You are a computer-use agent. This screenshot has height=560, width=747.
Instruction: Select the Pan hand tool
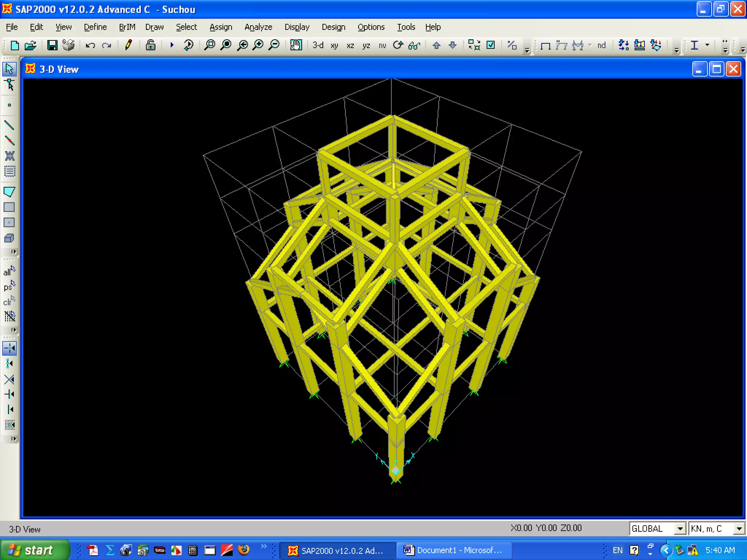pyautogui.click(x=296, y=45)
